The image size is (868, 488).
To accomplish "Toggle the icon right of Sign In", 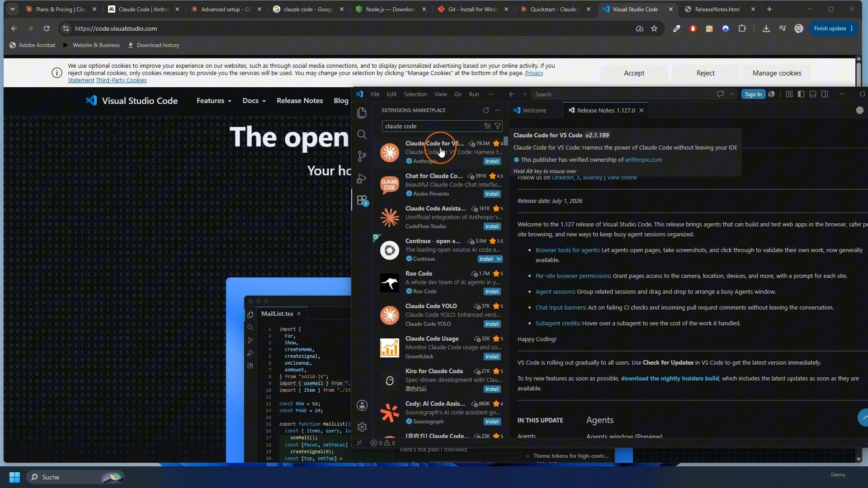I will click(772, 94).
